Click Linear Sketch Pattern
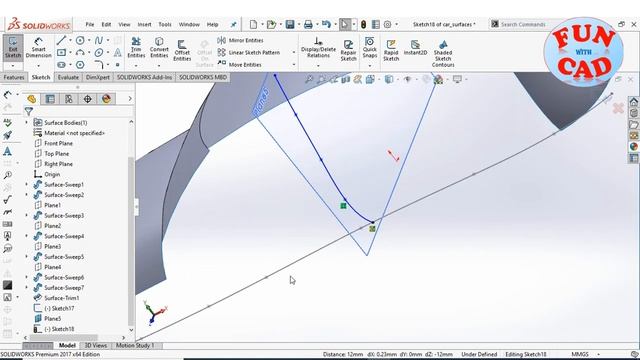The image size is (640, 360). click(249, 52)
